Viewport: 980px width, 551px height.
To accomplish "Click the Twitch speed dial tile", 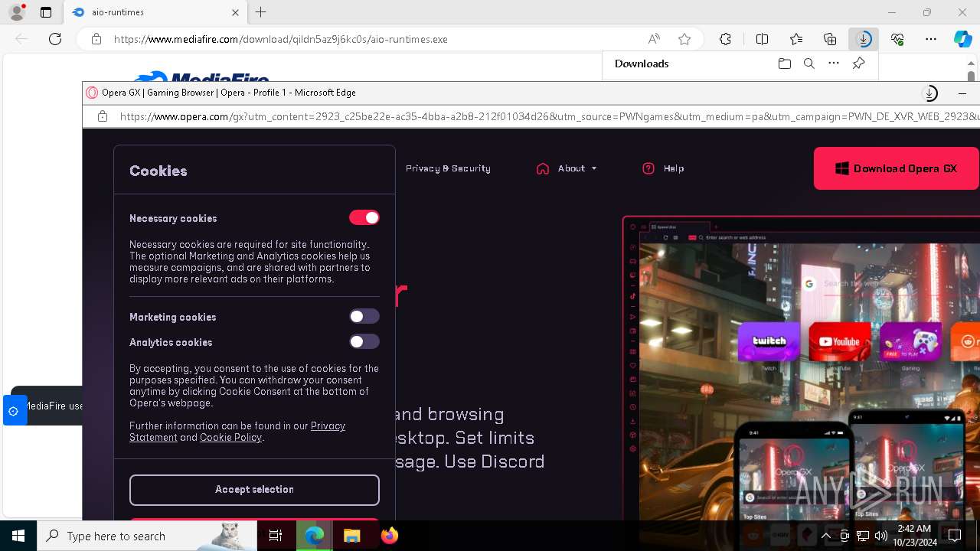I will pos(769,341).
